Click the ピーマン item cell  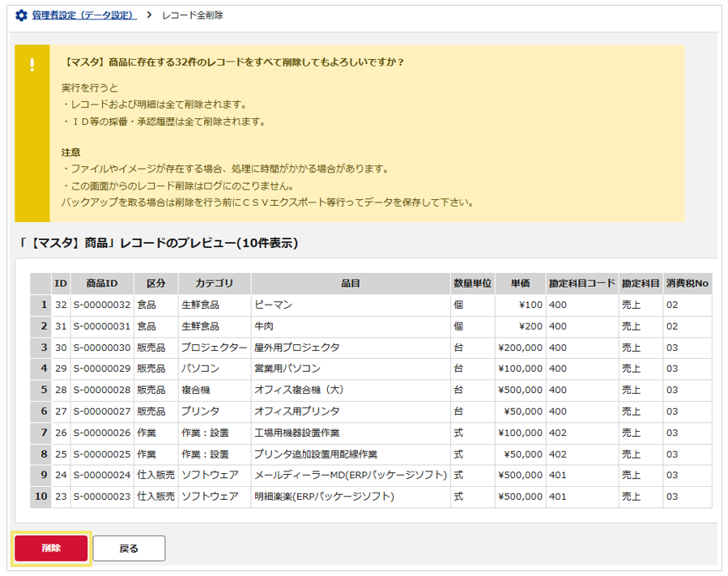click(x=351, y=305)
